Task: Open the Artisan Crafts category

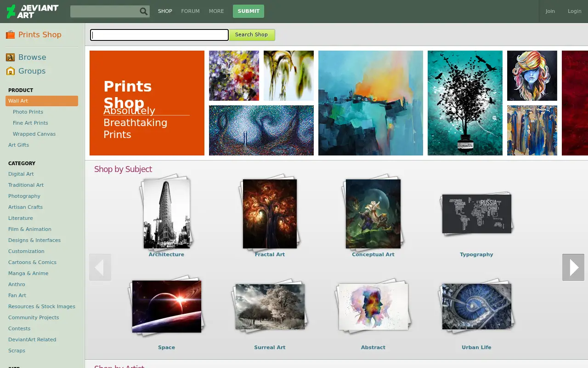Action: (x=25, y=207)
